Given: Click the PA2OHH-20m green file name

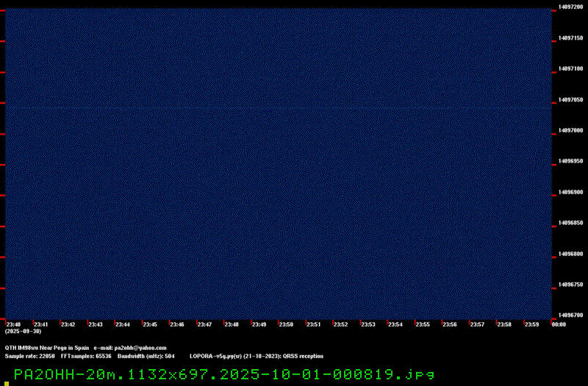Looking at the screenshot, I should tap(224, 374).
